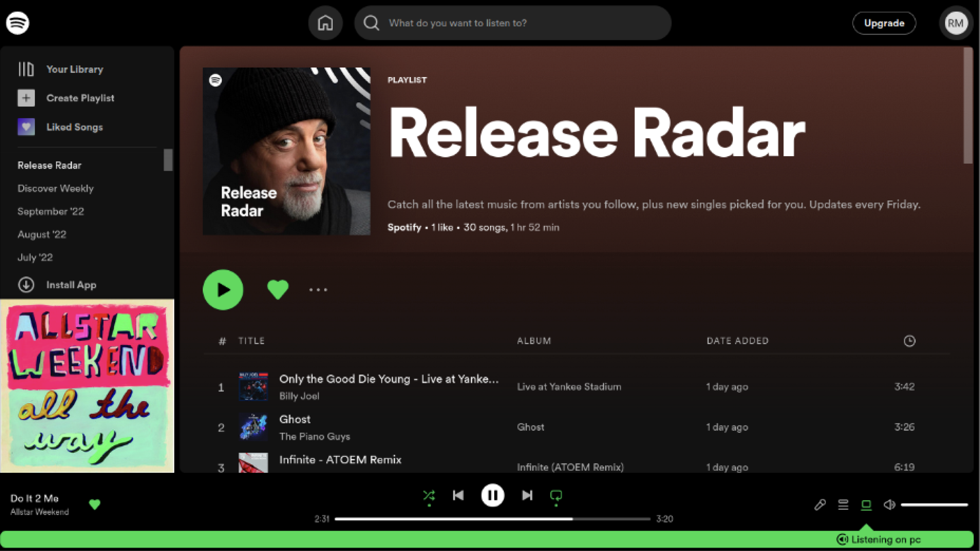Viewport: 980px width, 551px height.
Task: Unlike the playing song Do It 2 Me
Action: pos(95,505)
